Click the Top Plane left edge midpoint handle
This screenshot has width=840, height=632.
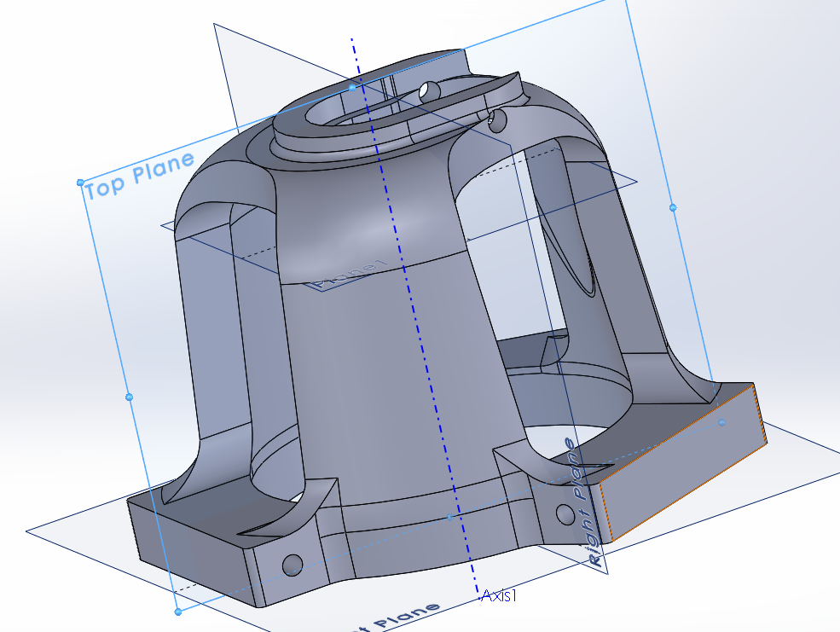tap(129, 397)
